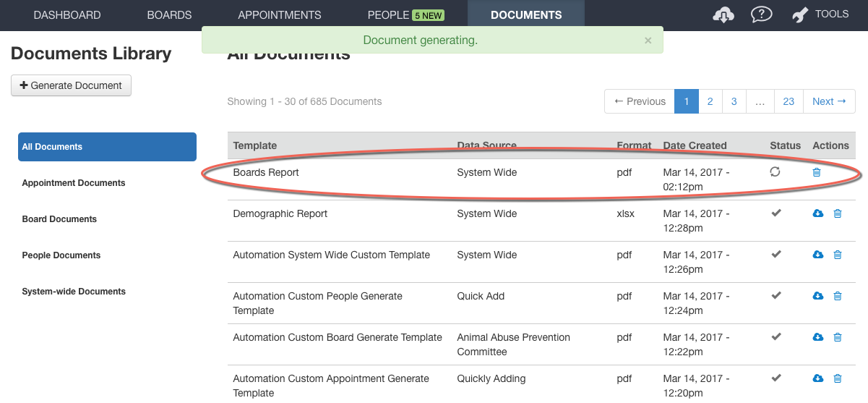Delete the Boards Report document
This screenshot has width=868, height=403.
pos(817,172)
